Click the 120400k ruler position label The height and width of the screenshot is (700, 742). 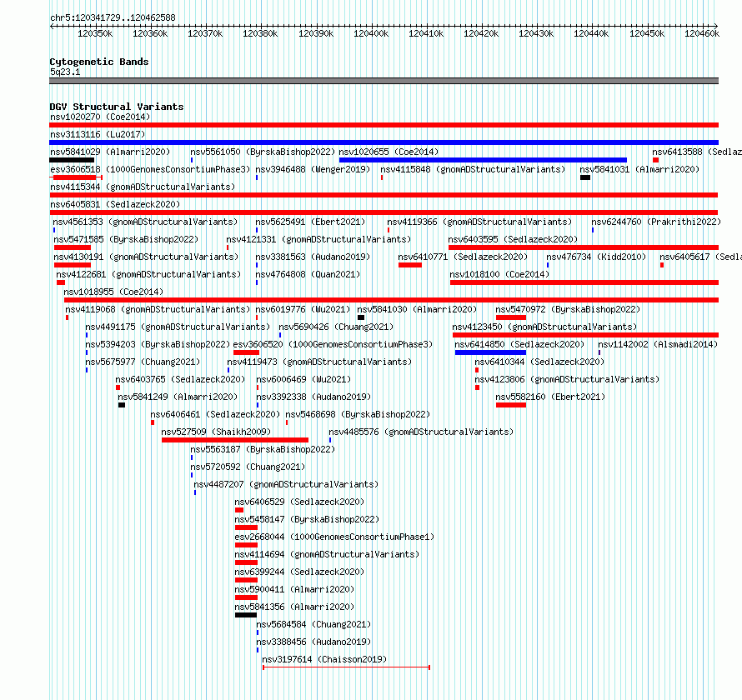click(x=371, y=33)
